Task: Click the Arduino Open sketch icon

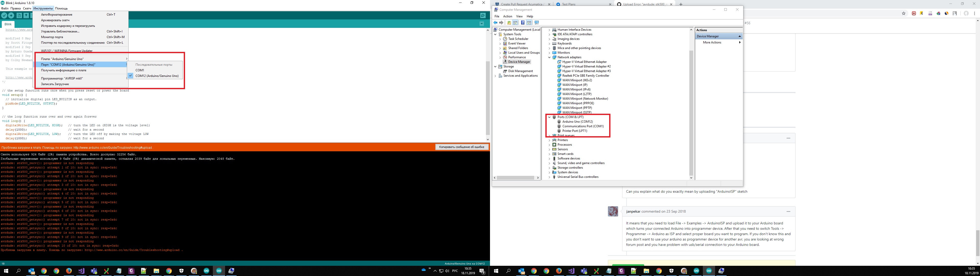Action: (x=26, y=16)
